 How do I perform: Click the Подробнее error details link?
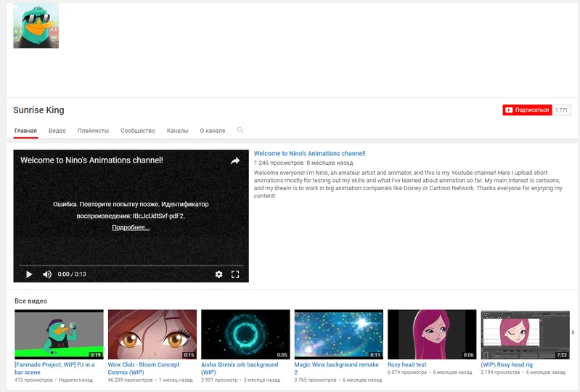click(131, 227)
